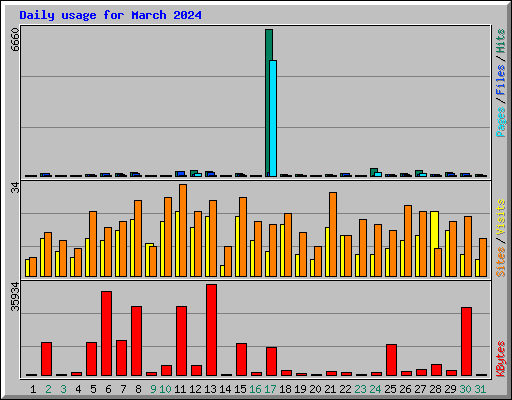Click the yellow Sites bar for day 28

pos(434,229)
